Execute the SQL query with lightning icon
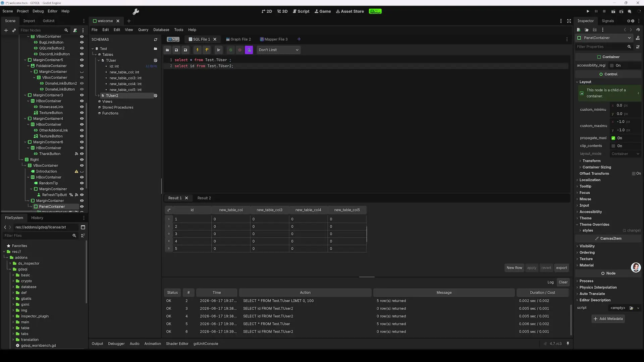The image size is (644, 362). 198,50
